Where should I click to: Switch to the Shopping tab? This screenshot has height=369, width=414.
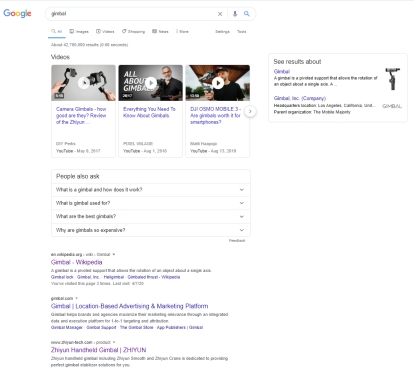pos(133,31)
